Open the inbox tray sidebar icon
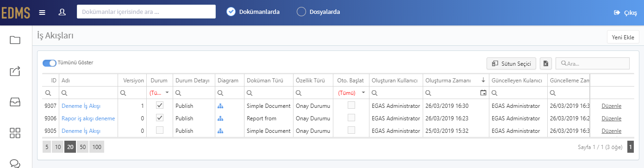Image resolution: width=644 pixels, height=168 pixels. point(15,102)
